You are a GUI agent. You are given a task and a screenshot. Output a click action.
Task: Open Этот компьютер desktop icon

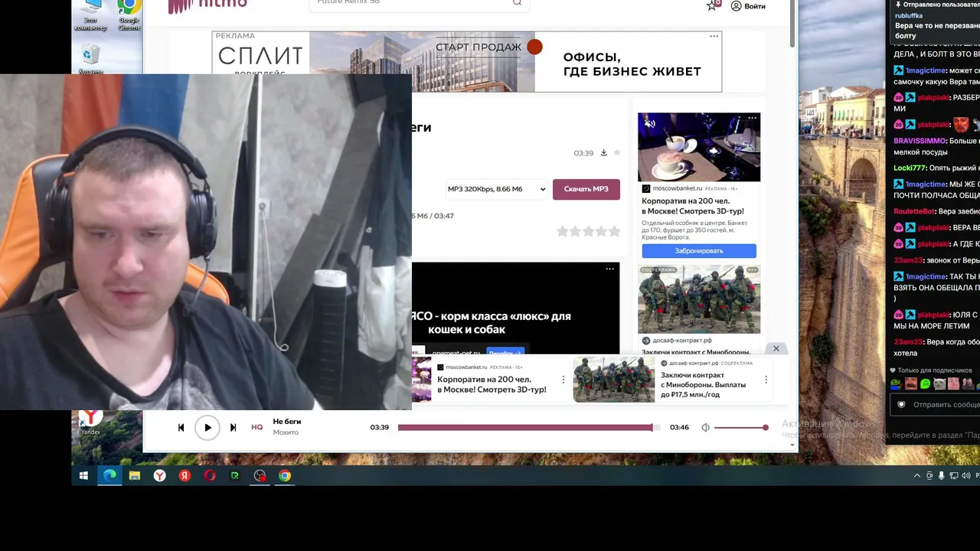(90, 15)
